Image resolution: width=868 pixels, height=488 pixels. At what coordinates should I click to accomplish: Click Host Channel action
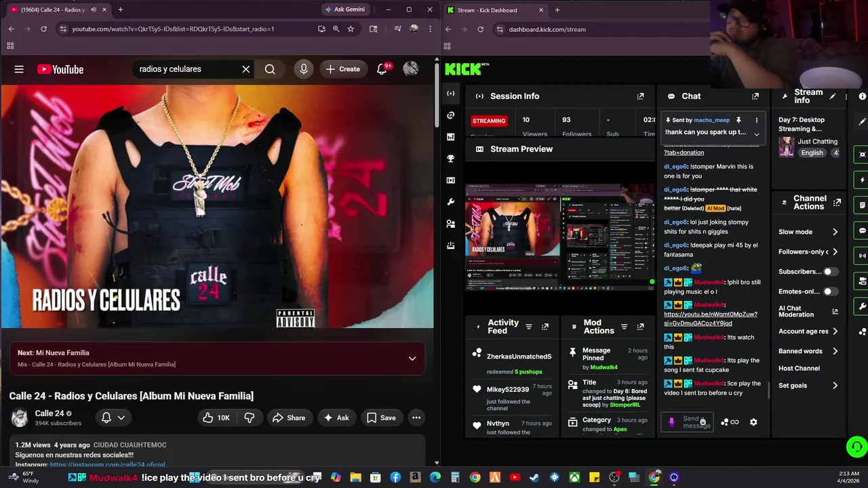point(799,368)
